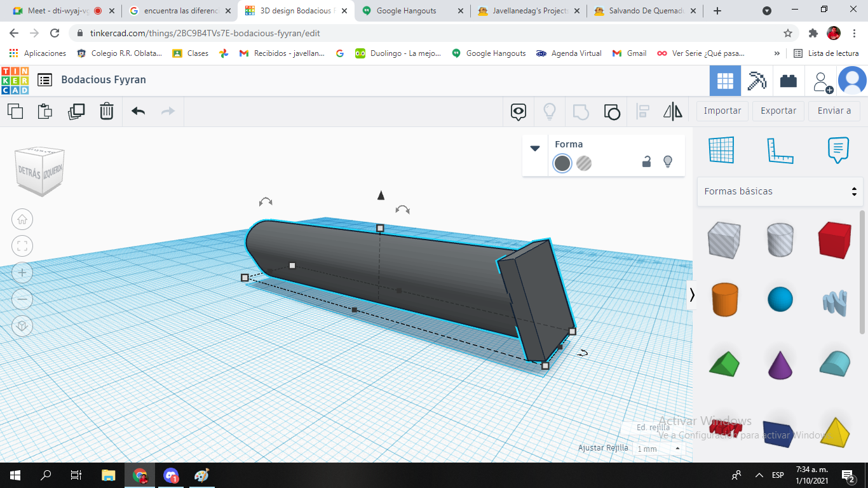Screen dimensions: 868x488
Task: Switch to the Meet browser tab
Action: tap(63, 11)
